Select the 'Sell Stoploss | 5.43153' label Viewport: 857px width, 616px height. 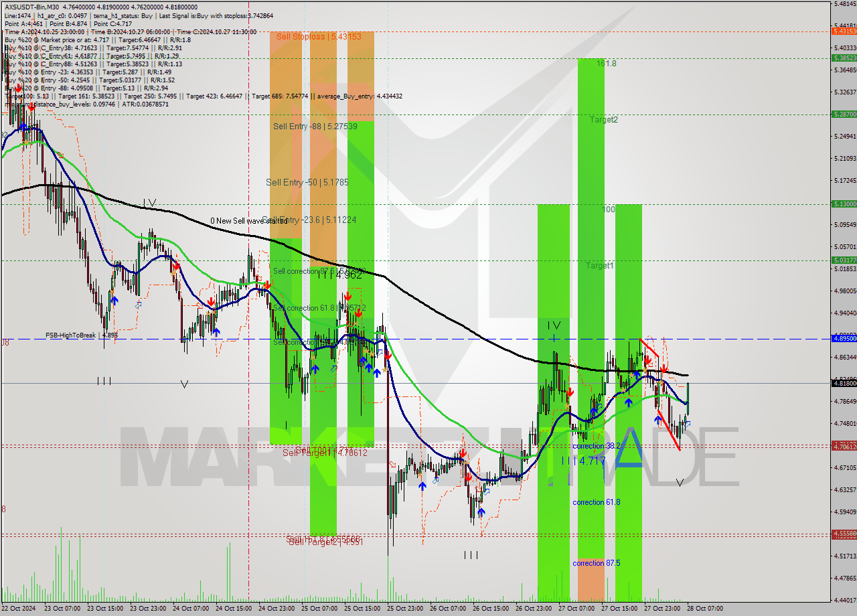tap(319, 37)
